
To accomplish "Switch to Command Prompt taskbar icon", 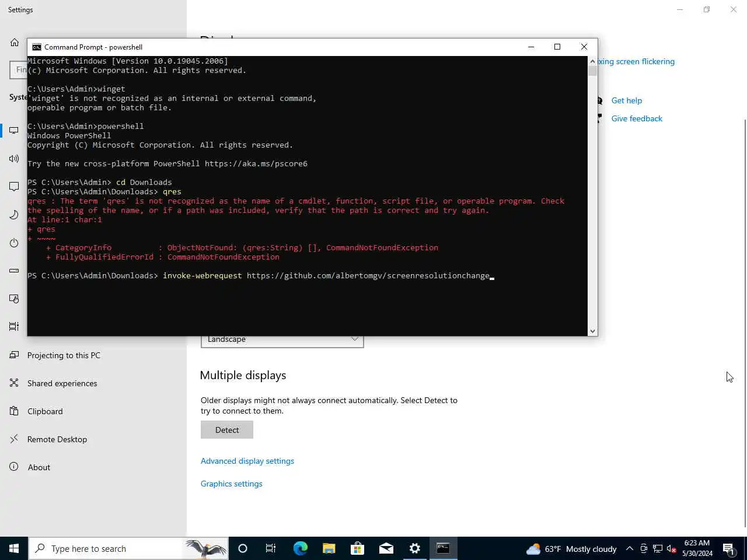I will pyautogui.click(x=443, y=548).
